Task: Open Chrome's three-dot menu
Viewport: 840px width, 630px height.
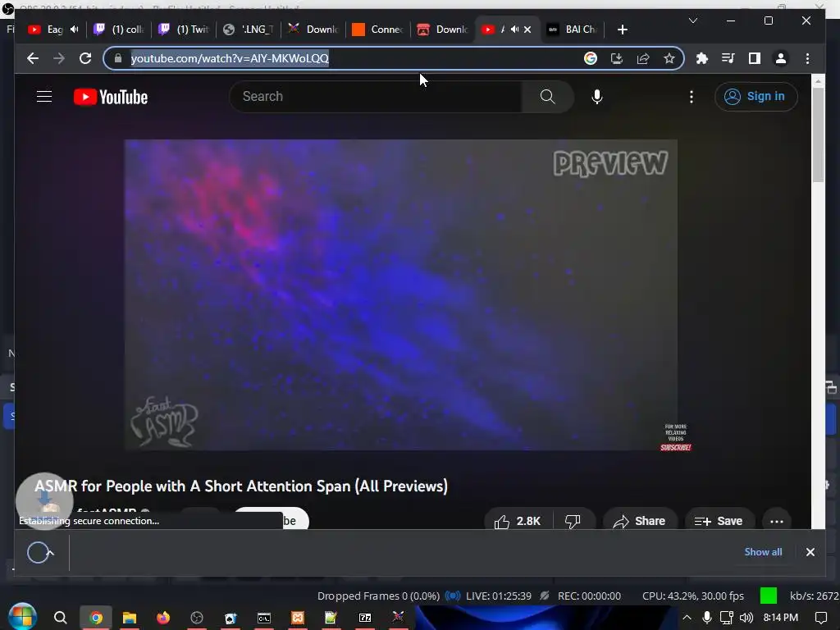Action: [x=807, y=58]
